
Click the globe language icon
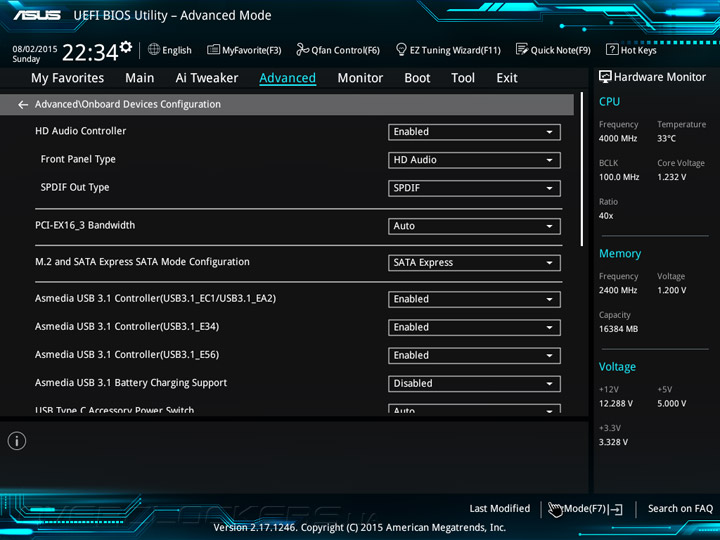coord(154,49)
